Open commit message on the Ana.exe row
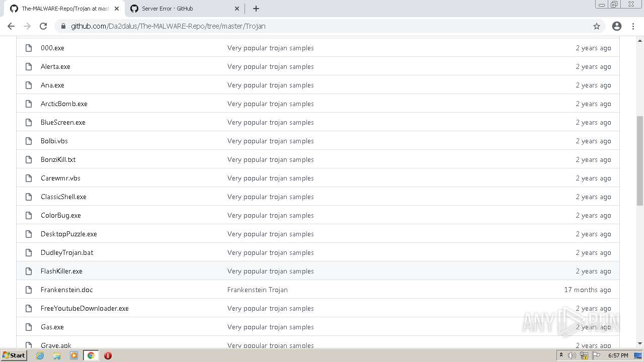Image resolution: width=644 pixels, height=362 pixels. 271,85
